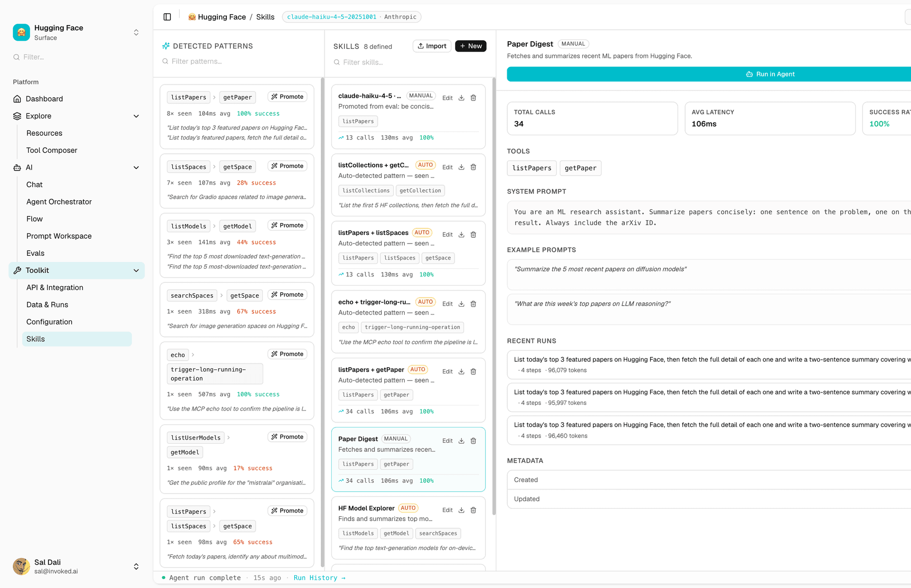Click the Explore layers icon

coord(17,116)
